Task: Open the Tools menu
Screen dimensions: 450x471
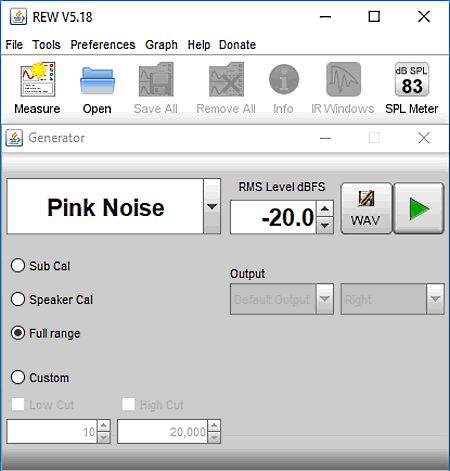Action: point(46,45)
